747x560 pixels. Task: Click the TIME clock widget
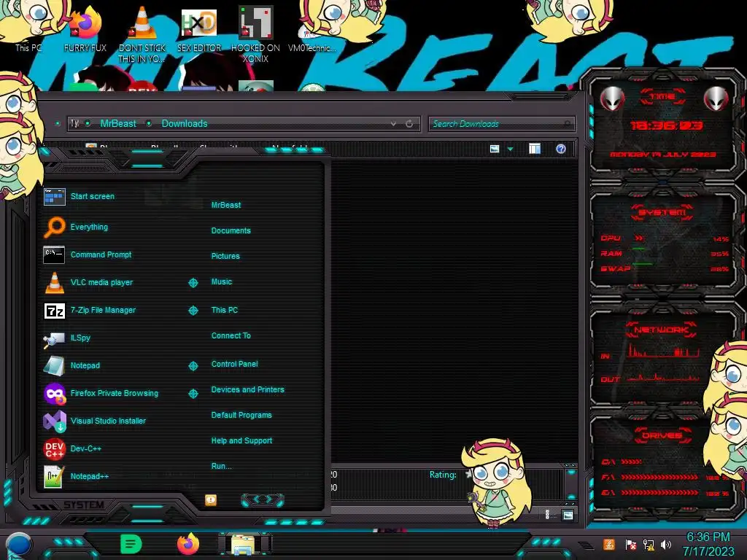(663, 125)
